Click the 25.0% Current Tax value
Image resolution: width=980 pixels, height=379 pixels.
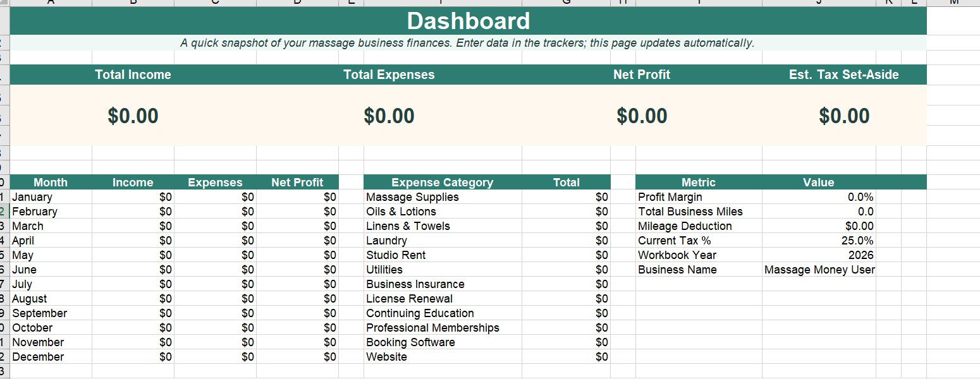coord(819,241)
